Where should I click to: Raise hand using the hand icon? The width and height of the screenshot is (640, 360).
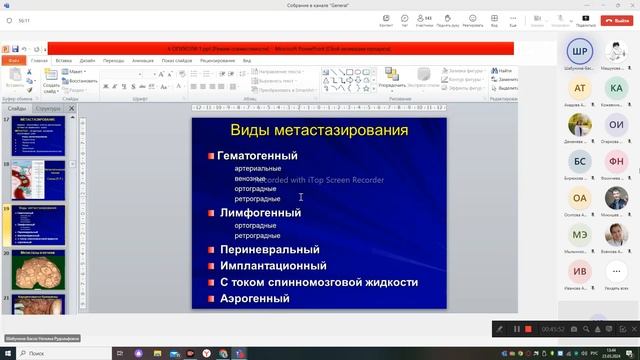coord(447,19)
